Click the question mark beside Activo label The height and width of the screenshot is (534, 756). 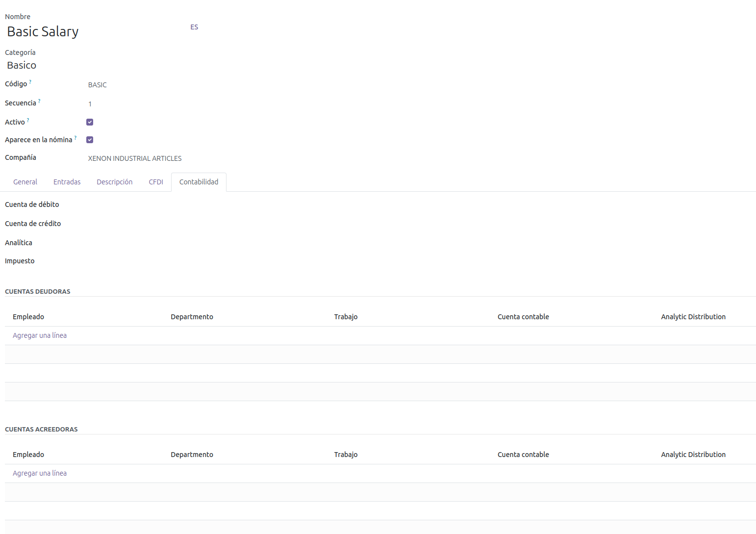pyautogui.click(x=28, y=120)
